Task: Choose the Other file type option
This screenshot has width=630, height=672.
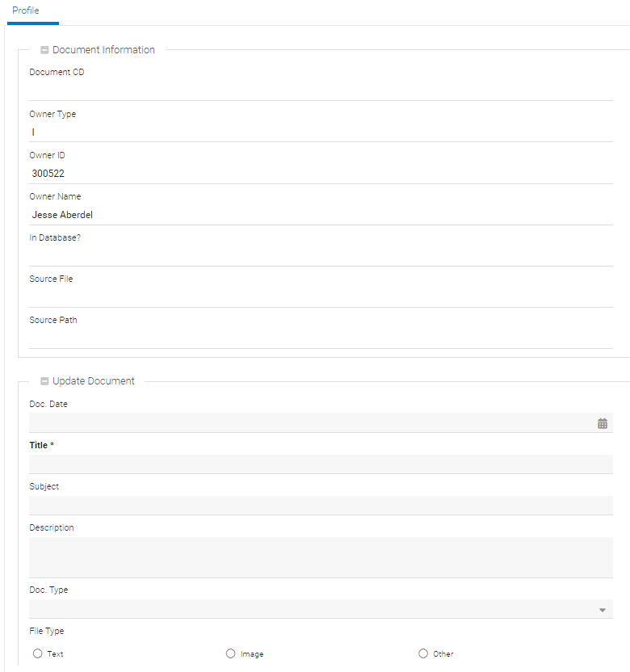Action: [x=423, y=653]
